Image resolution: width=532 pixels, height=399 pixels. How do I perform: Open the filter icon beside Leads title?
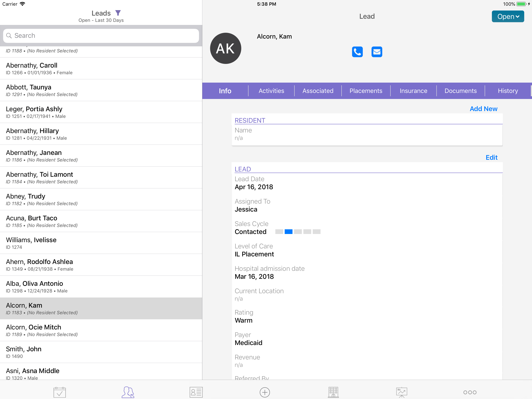[x=118, y=13]
